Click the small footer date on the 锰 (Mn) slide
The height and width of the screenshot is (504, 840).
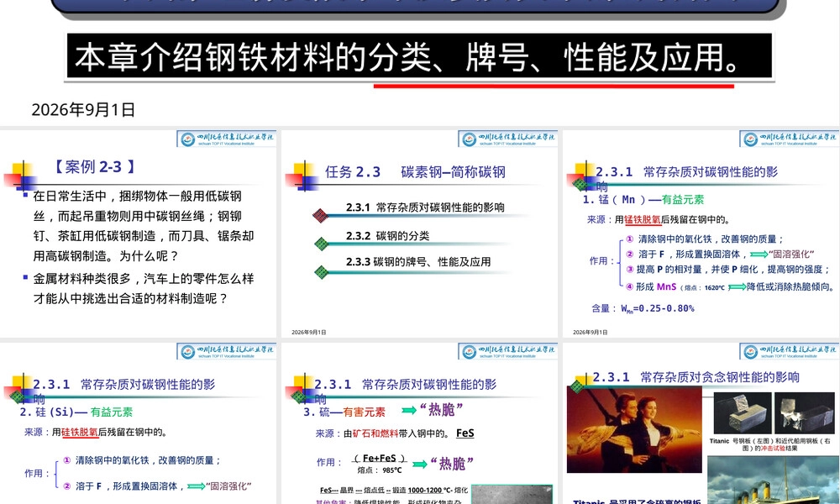[590, 332]
